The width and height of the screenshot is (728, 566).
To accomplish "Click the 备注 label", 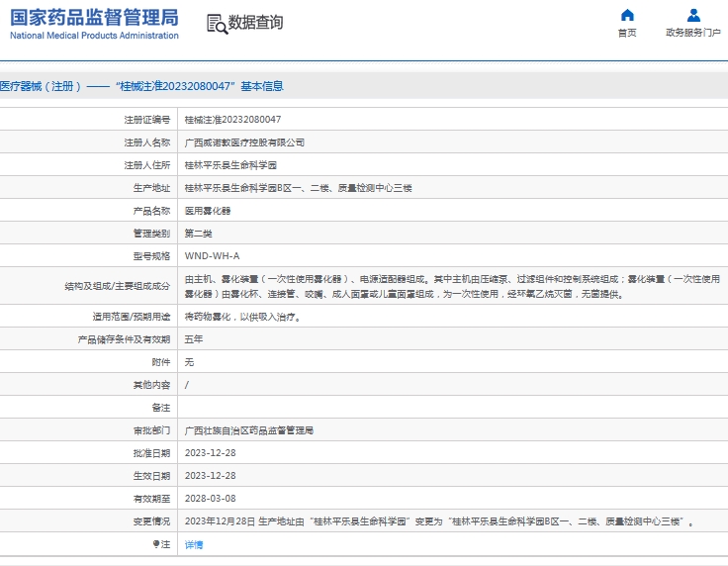I will pos(161,408).
